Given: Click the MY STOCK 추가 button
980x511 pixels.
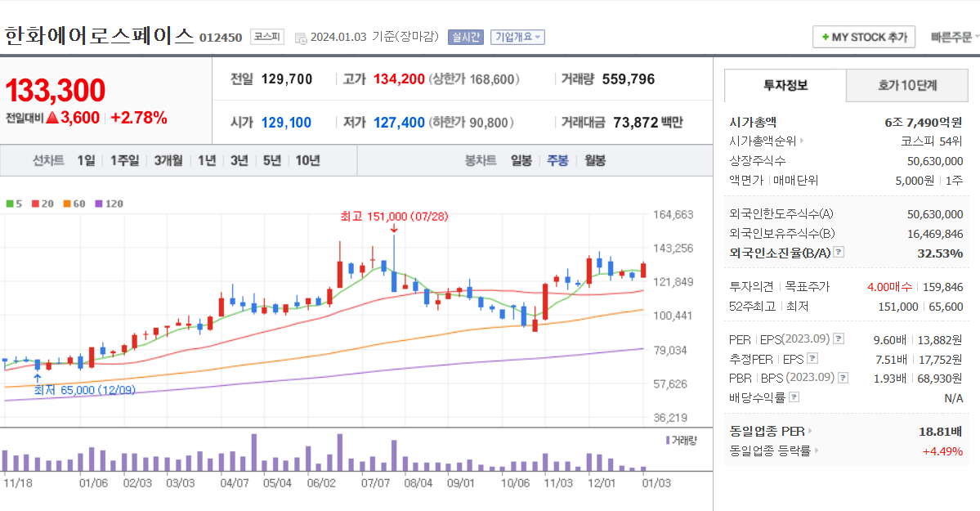Looking at the screenshot, I should pyautogui.click(x=864, y=37).
